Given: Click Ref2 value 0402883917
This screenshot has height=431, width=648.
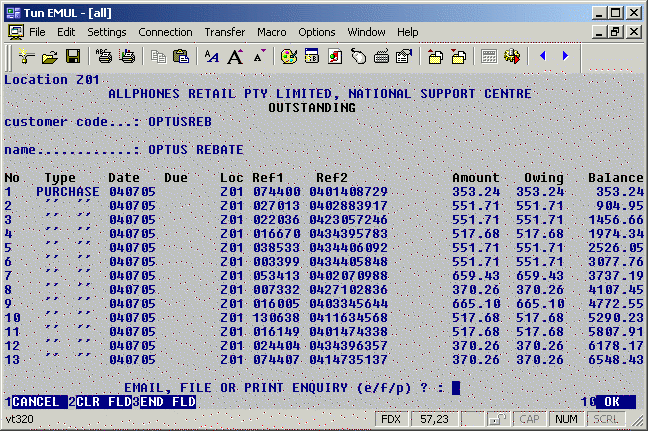Looking at the screenshot, I should click(x=348, y=206).
